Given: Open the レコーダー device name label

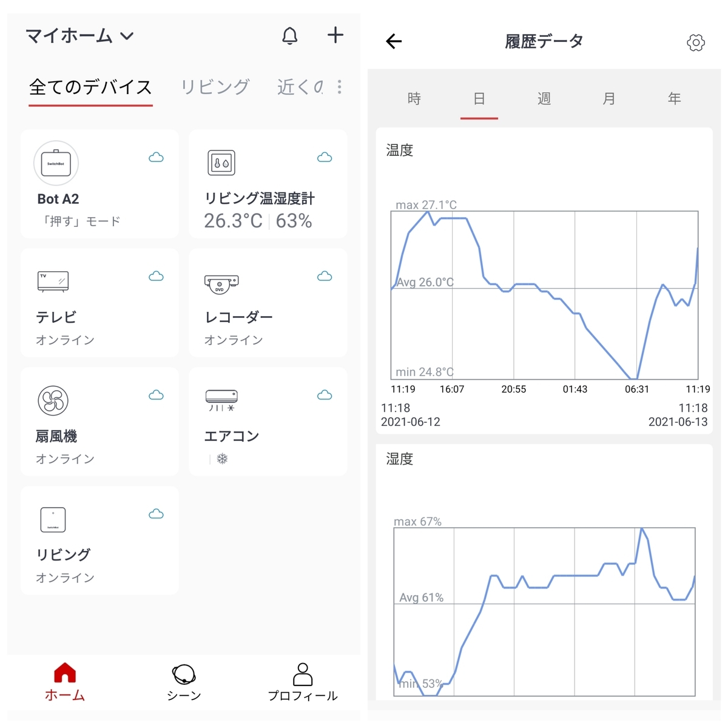Looking at the screenshot, I should (239, 317).
